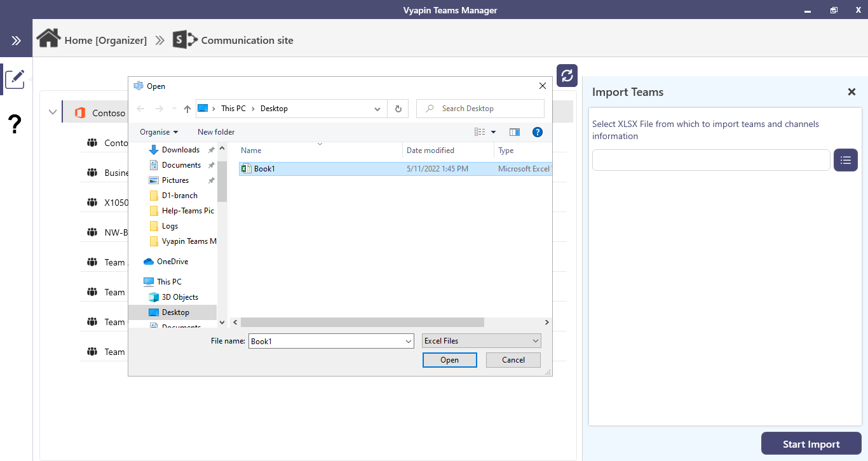Viewport: 868px width, 461px height.
Task: Open Pictures in navigation pane
Action: 175,180
